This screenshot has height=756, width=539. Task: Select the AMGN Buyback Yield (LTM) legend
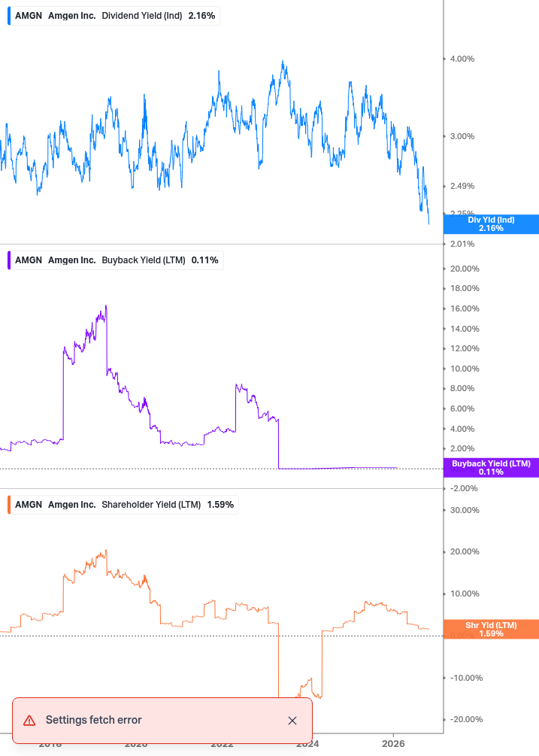116,260
